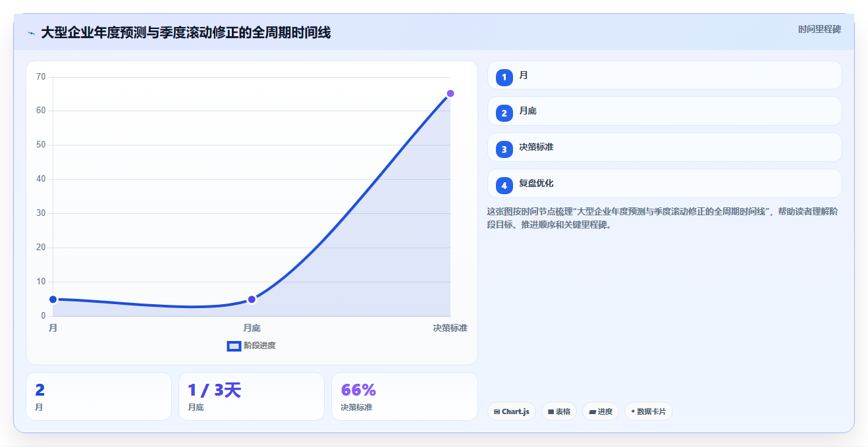
Task: Open the 月底 milestone row
Action: coord(665,111)
